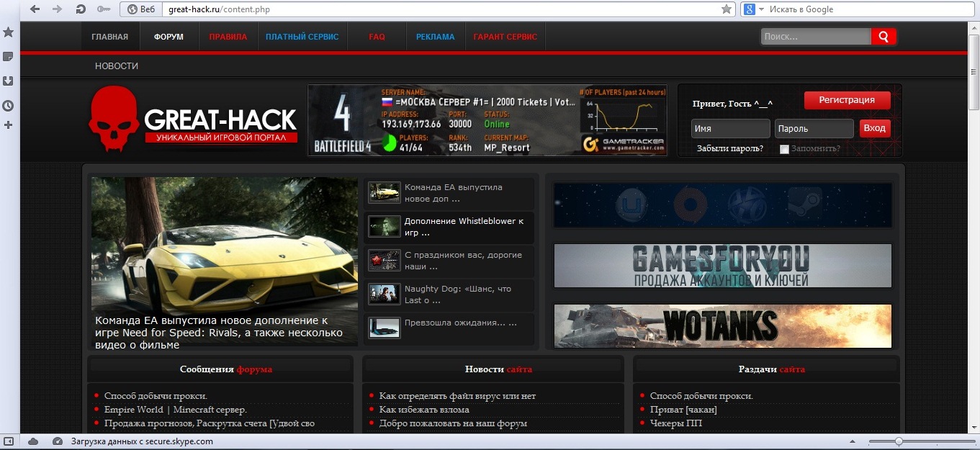Bookmark page with address bar star
This screenshot has height=450, width=980.
pos(727,9)
